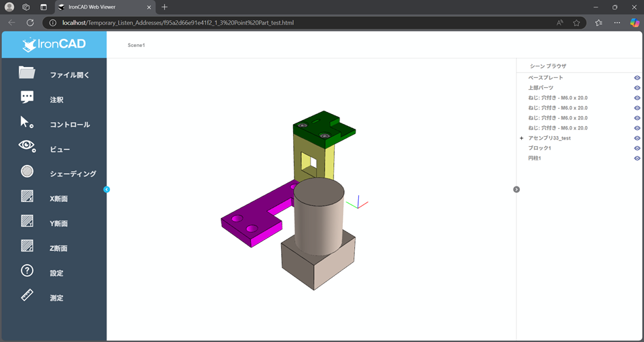The image size is (644, 342).
Task: Click the ファイル開く folder icon
Action: (27, 72)
